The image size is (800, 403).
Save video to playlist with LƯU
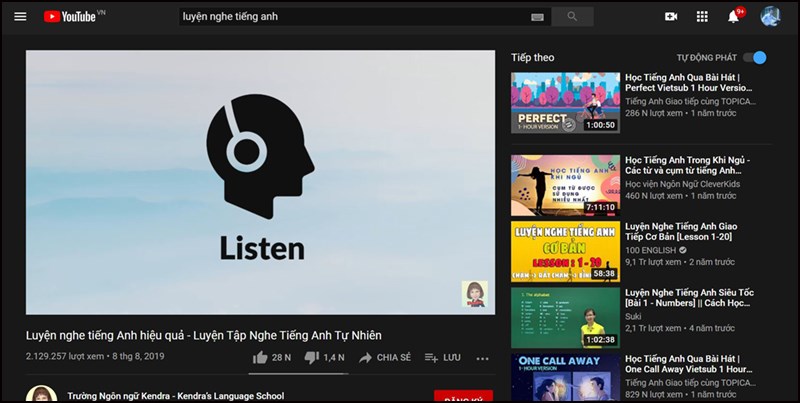click(443, 358)
